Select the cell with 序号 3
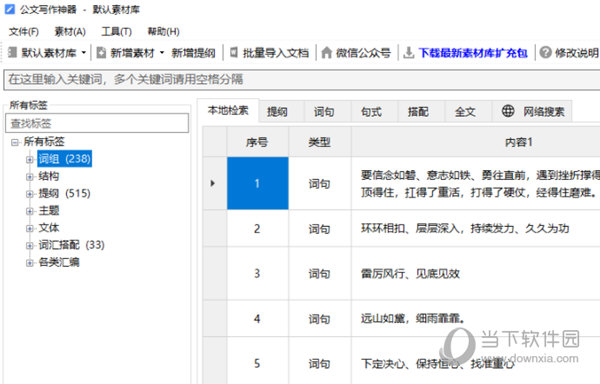The image size is (600, 384). [258, 273]
